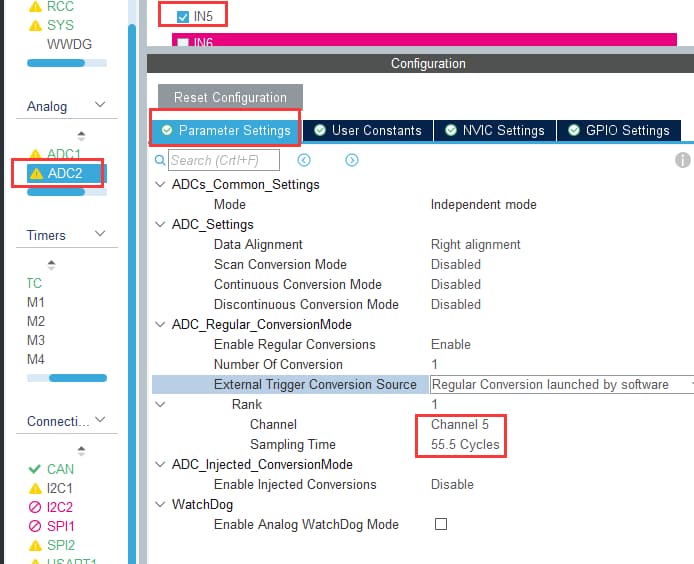Click the warning icon next to ADC1
This screenshot has height=564, width=694.
click(x=36, y=154)
